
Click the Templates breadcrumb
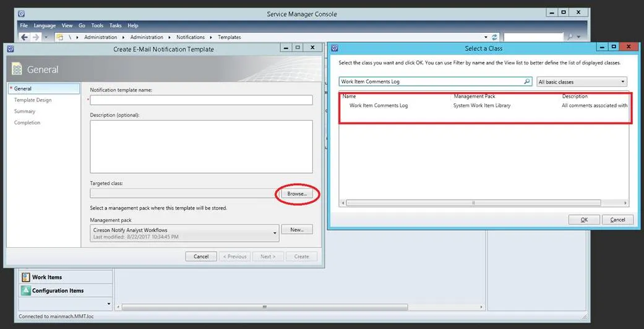coord(229,37)
